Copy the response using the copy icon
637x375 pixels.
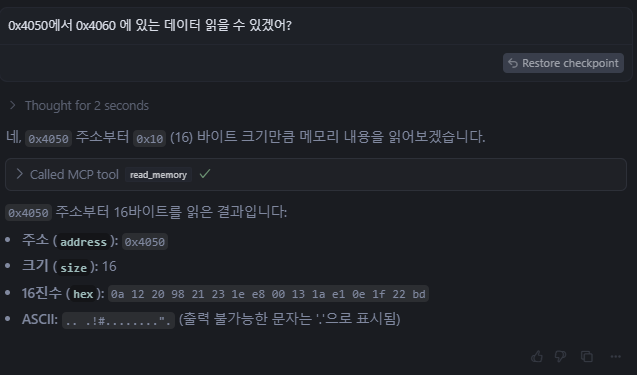click(587, 356)
